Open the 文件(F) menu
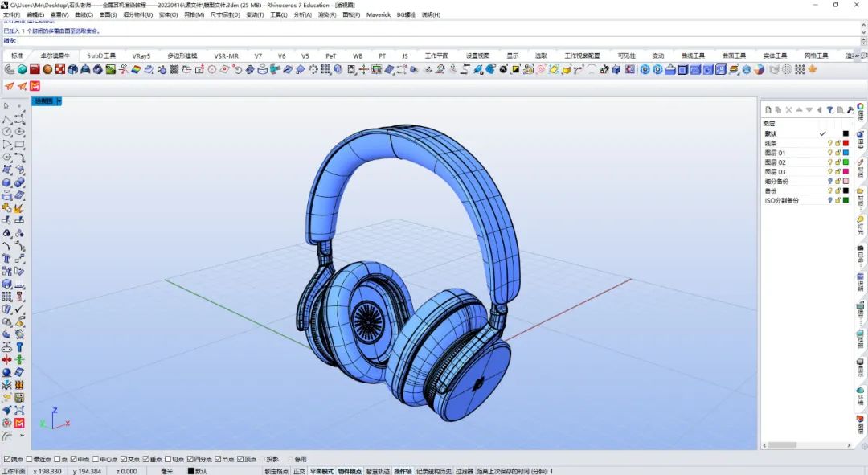868x475 pixels. point(11,15)
